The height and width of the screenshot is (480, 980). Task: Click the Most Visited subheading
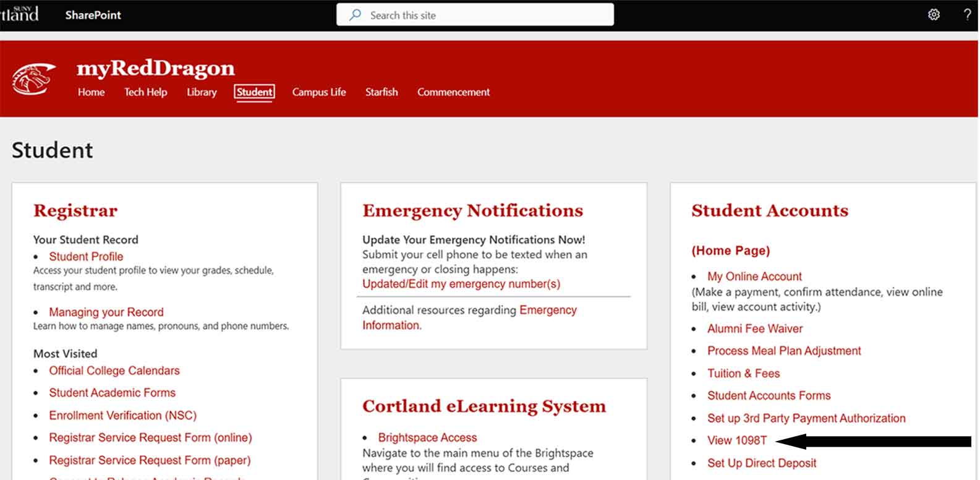(x=66, y=354)
